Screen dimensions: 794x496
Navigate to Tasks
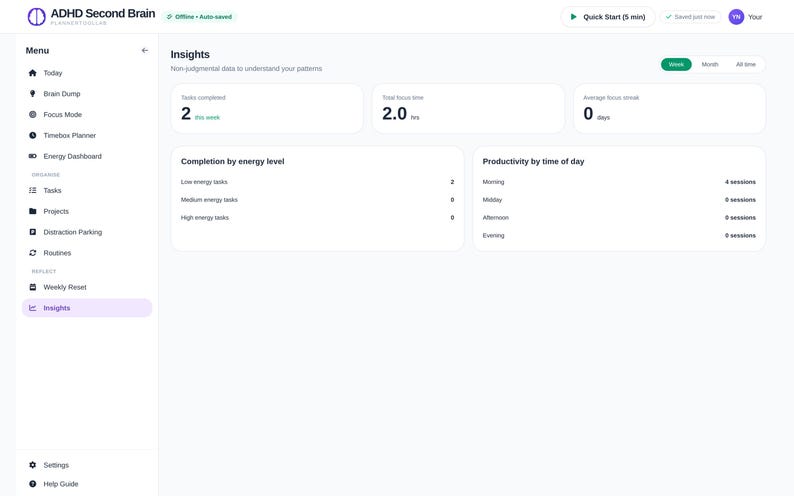click(87, 190)
